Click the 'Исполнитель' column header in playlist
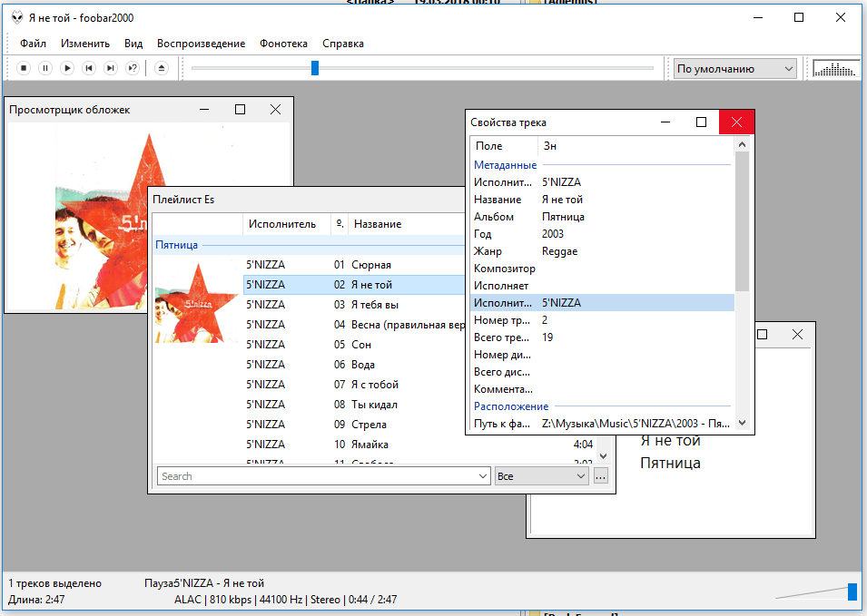Viewport: 867px width, 616px height. [x=282, y=224]
